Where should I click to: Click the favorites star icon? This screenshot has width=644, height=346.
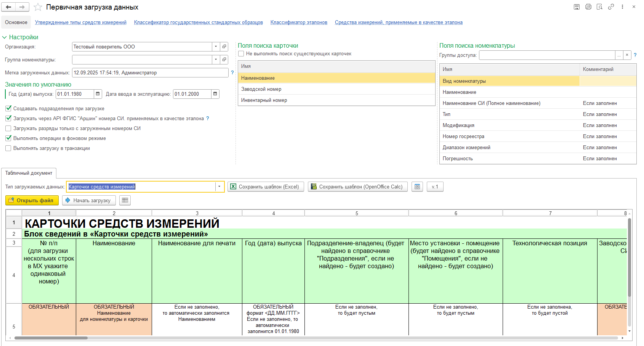tap(38, 7)
